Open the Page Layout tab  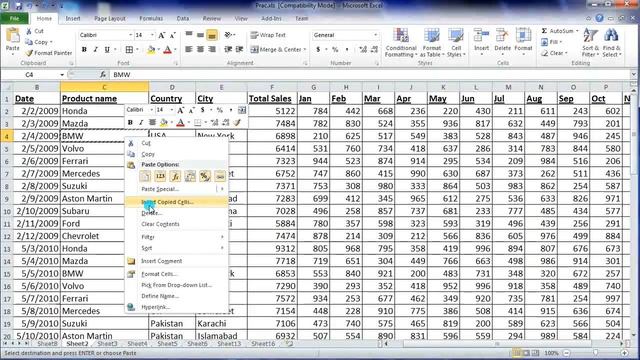(x=110, y=19)
